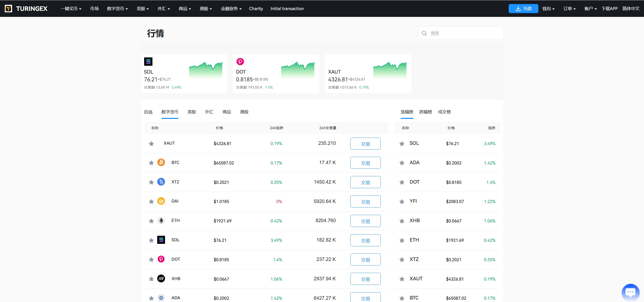Open the live chat support bubble
This screenshot has width=644, height=302.
(x=630, y=292)
